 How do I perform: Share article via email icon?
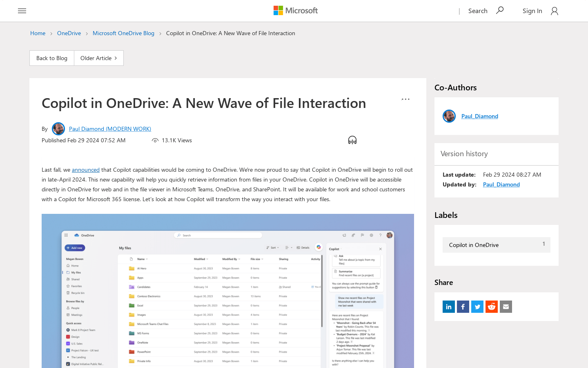click(506, 307)
